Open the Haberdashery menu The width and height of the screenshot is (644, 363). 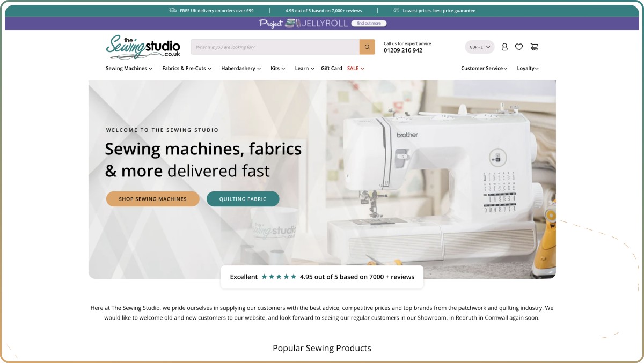[x=240, y=68]
